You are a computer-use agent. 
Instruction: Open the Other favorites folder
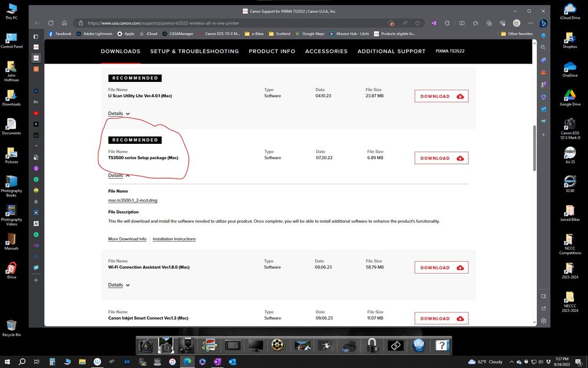pos(517,34)
